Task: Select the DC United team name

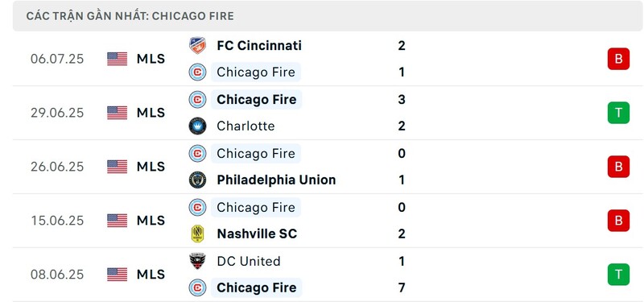Action: point(249,261)
